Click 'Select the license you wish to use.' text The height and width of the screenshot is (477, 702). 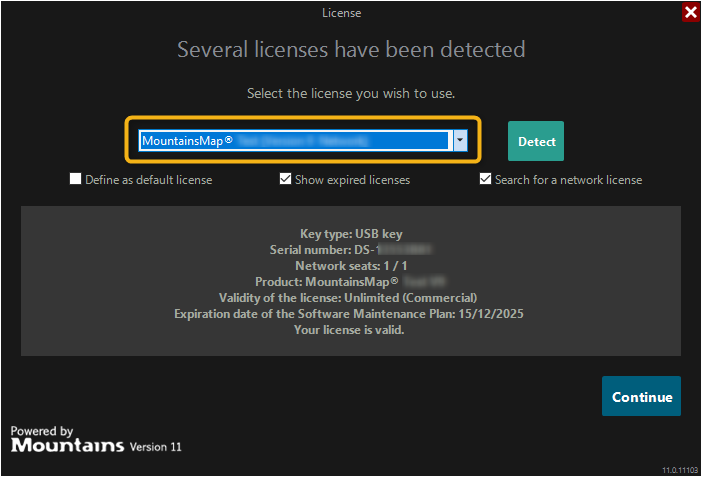(351, 93)
